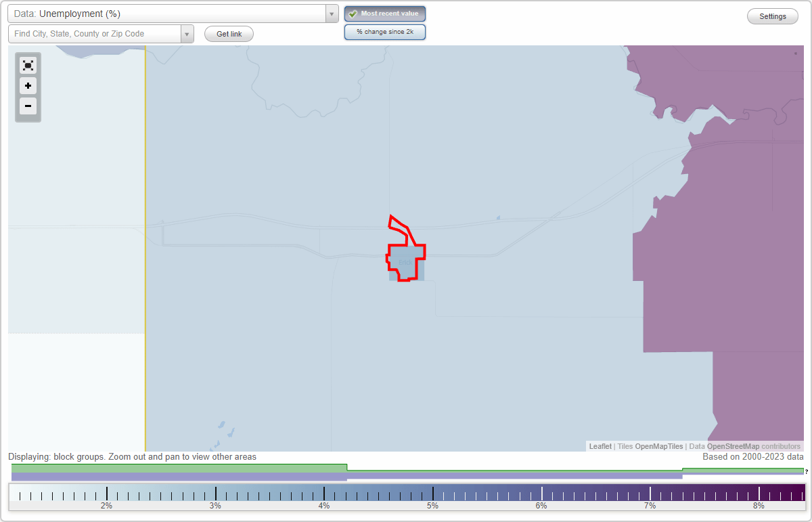Open the Data: Unemployment (%) dropdown arrow
The width and height of the screenshot is (812, 522).
pyautogui.click(x=332, y=14)
